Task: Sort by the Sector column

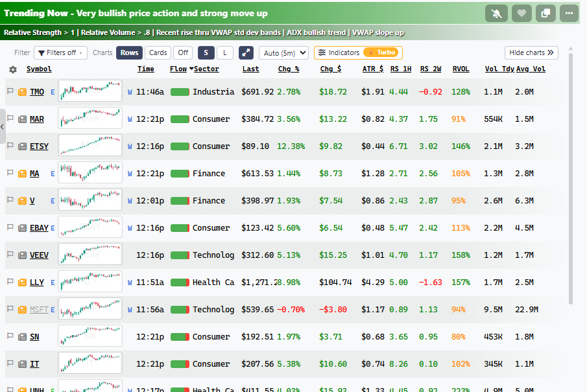Action: click(x=206, y=69)
